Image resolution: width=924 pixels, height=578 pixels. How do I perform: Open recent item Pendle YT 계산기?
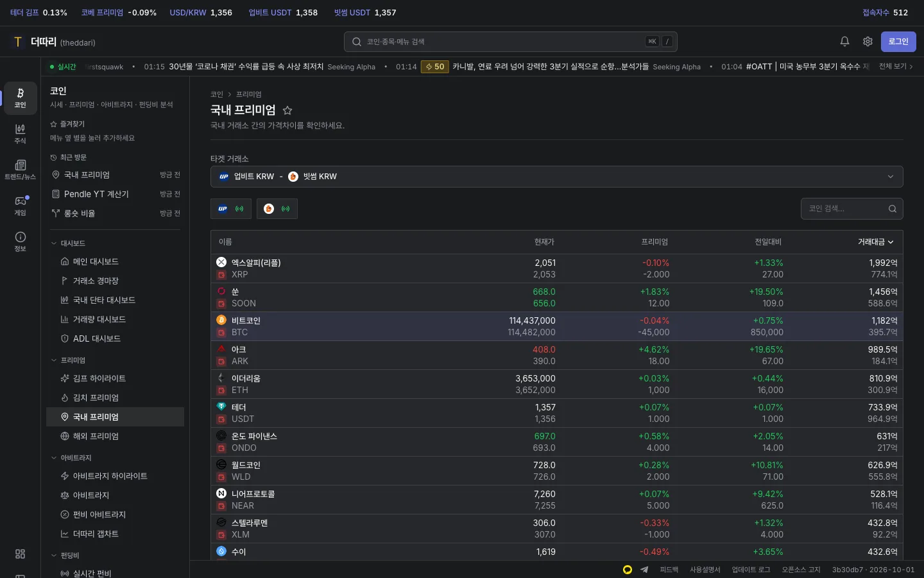116,194
